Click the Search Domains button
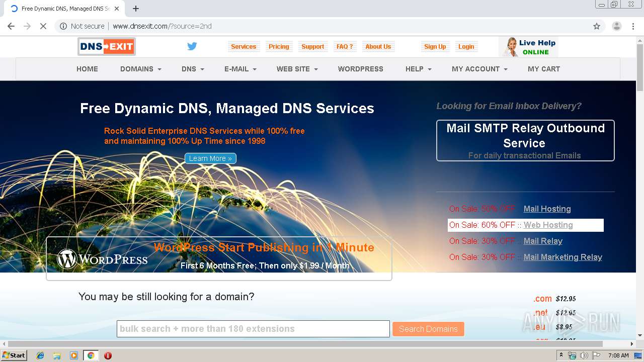Viewport: 644px width, 362px height. click(x=428, y=329)
